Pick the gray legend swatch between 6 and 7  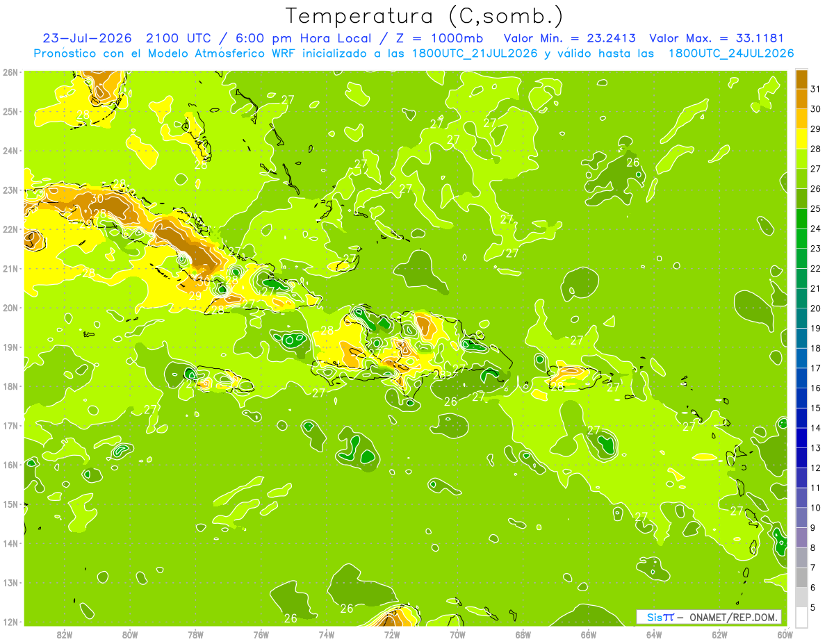[801, 577]
